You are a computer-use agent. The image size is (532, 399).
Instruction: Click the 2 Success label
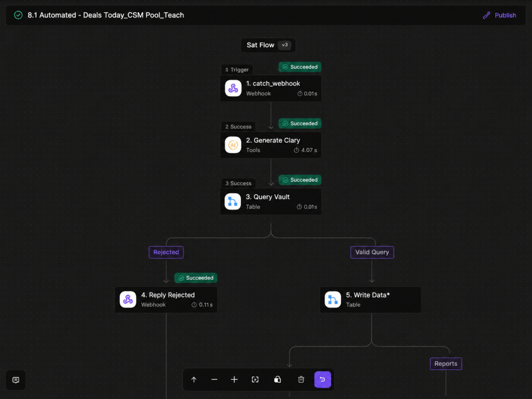click(x=238, y=127)
